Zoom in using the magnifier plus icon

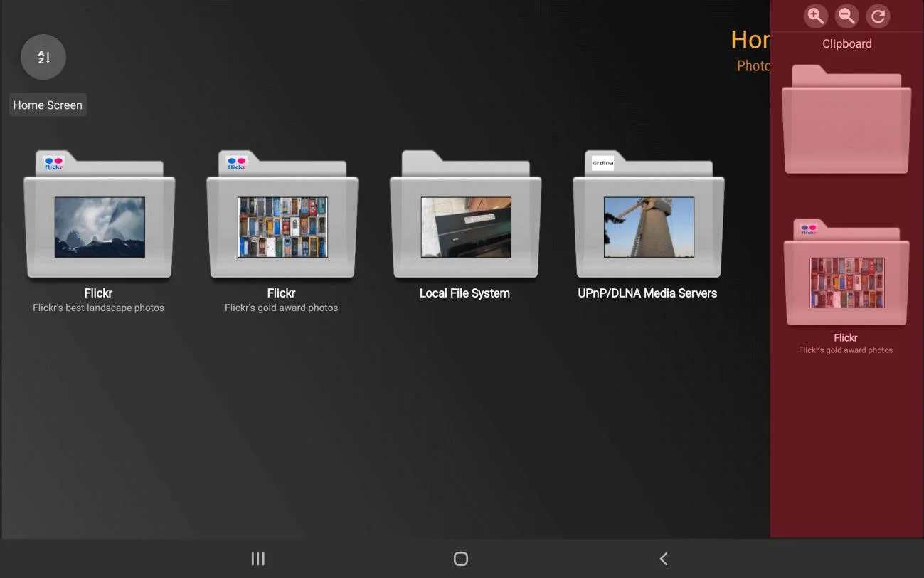(x=815, y=16)
